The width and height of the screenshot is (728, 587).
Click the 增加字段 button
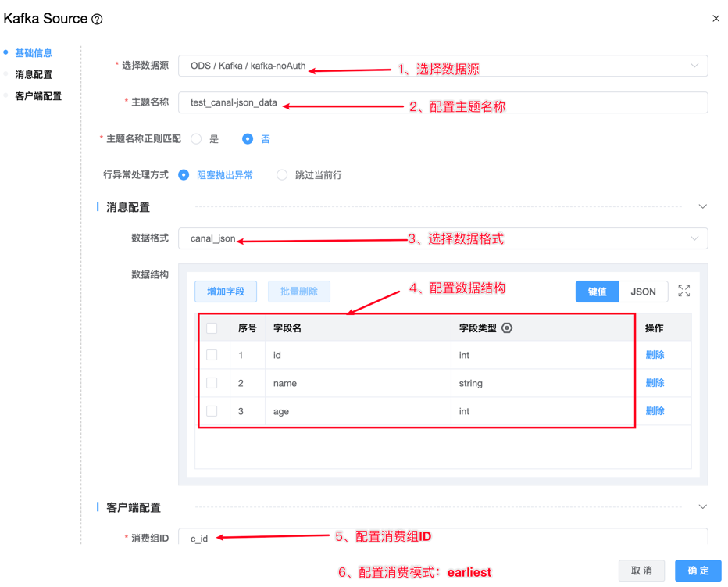(226, 292)
